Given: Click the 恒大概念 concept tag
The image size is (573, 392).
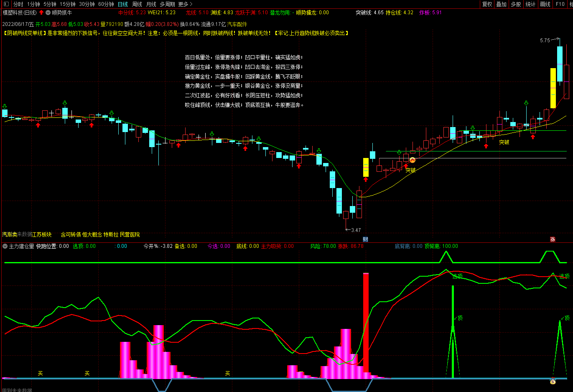Looking at the screenshot, I should tap(92, 234).
